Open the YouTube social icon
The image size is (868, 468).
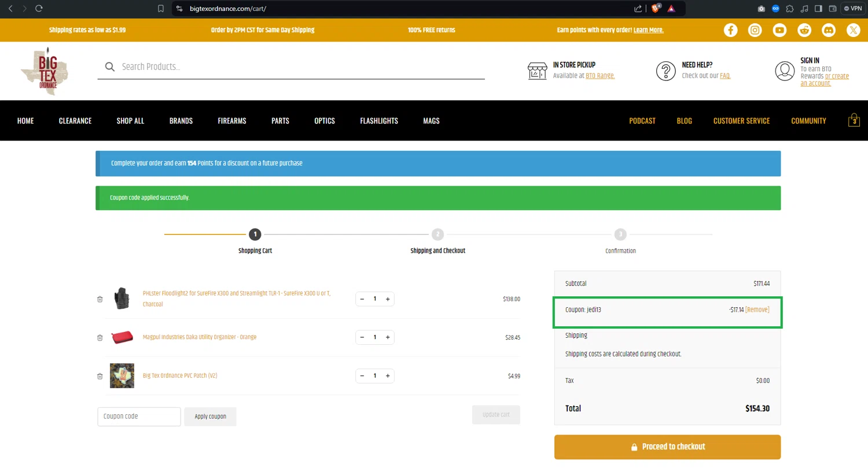pyautogui.click(x=780, y=30)
